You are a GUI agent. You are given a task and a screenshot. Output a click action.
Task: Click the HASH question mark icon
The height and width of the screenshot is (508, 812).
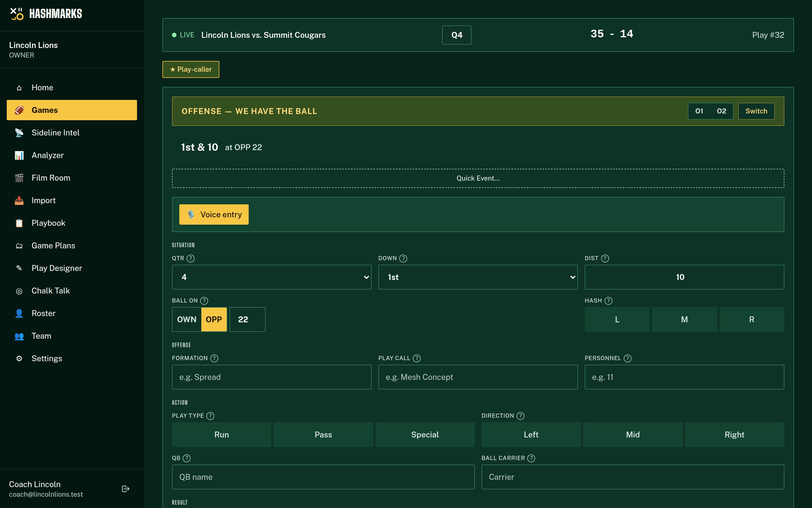click(608, 301)
